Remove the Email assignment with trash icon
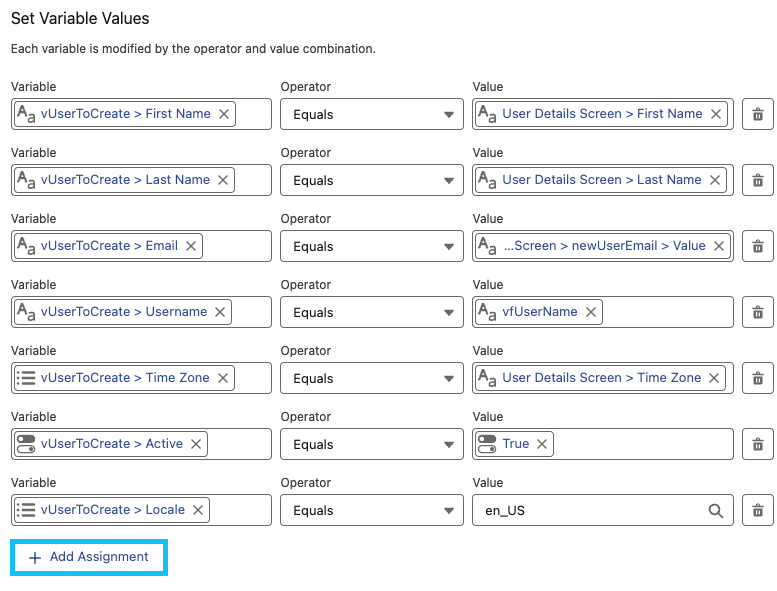Screen dimensions: 777x591 [757, 246]
